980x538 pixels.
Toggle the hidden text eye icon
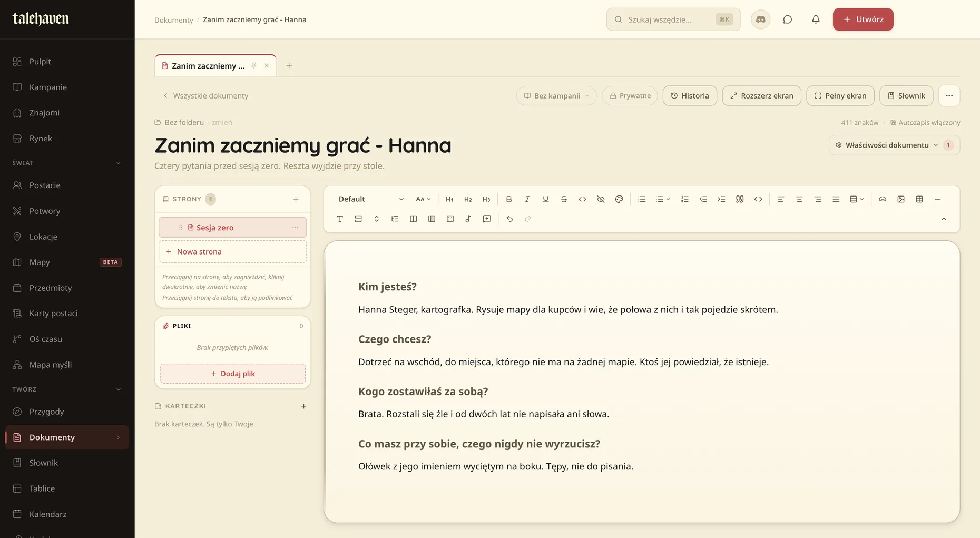pyautogui.click(x=601, y=199)
